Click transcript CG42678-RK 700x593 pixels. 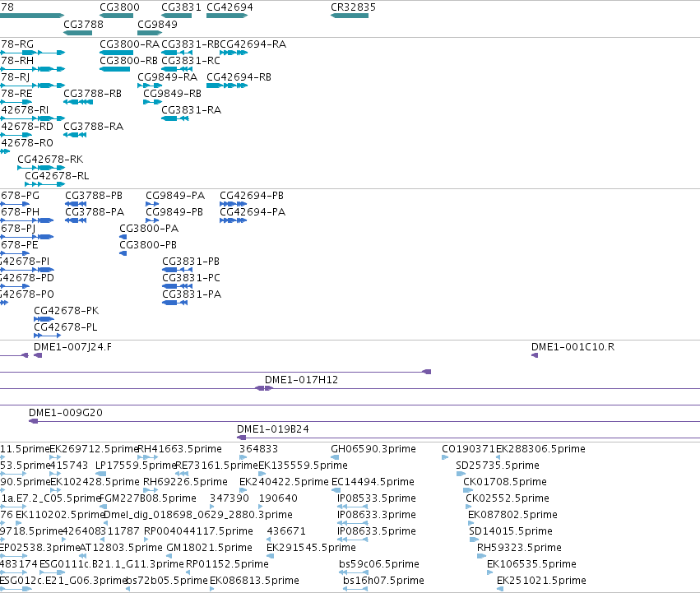click(41, 168)
